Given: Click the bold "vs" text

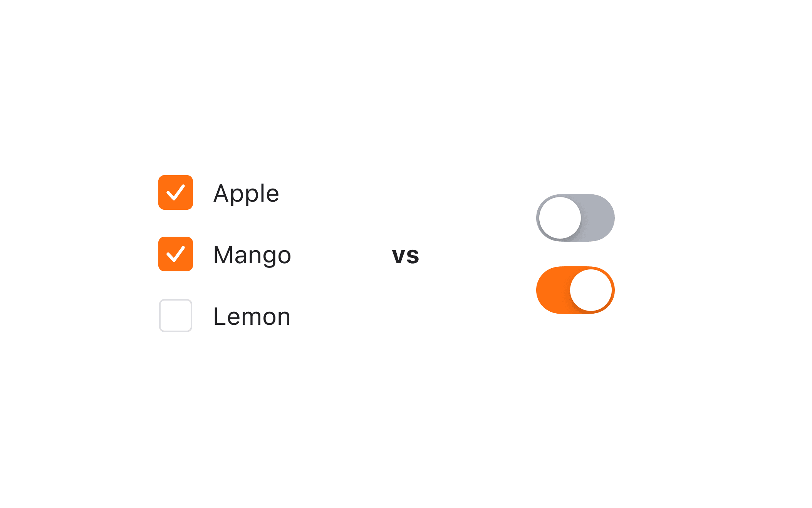Looking at the screenshot, I should point(405,255).
